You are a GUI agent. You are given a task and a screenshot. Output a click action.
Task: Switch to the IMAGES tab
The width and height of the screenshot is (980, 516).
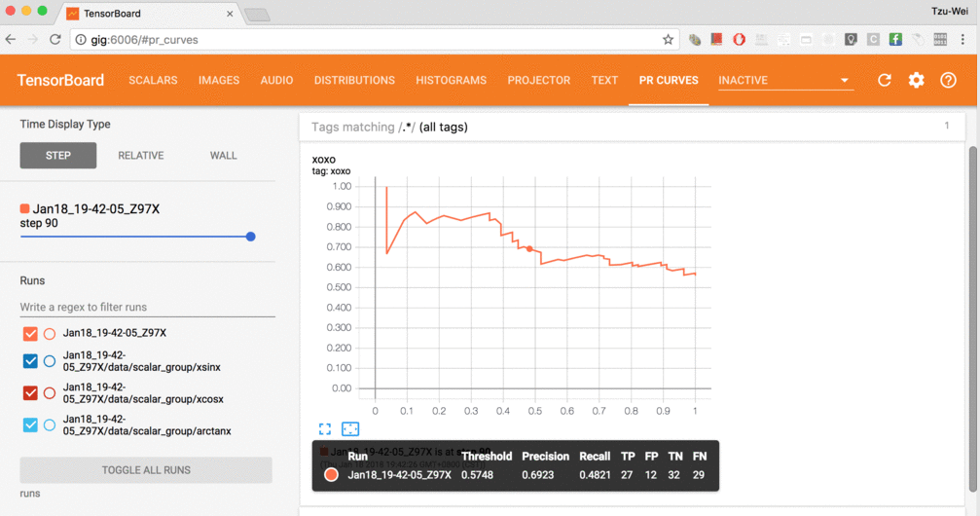point(219,80)
